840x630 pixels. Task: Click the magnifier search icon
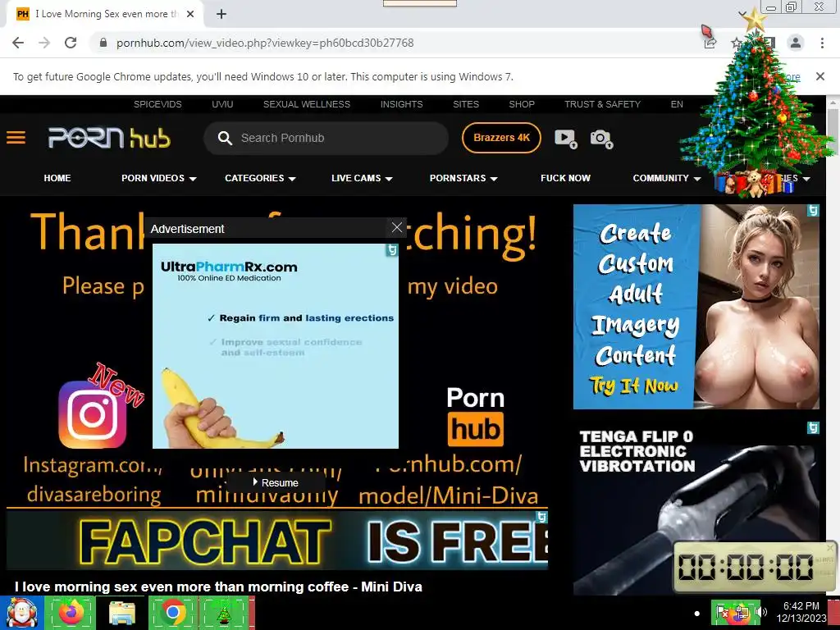point(225,138)
